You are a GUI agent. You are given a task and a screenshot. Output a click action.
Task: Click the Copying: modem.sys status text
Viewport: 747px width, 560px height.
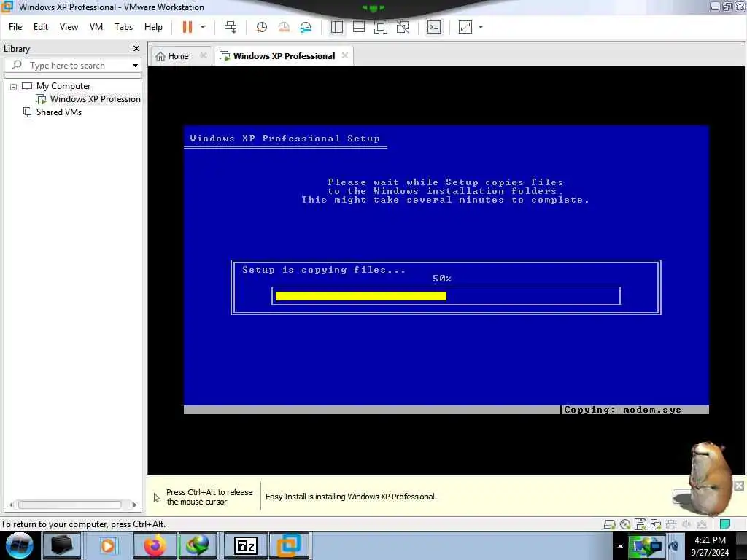click(x=623, y=410)
